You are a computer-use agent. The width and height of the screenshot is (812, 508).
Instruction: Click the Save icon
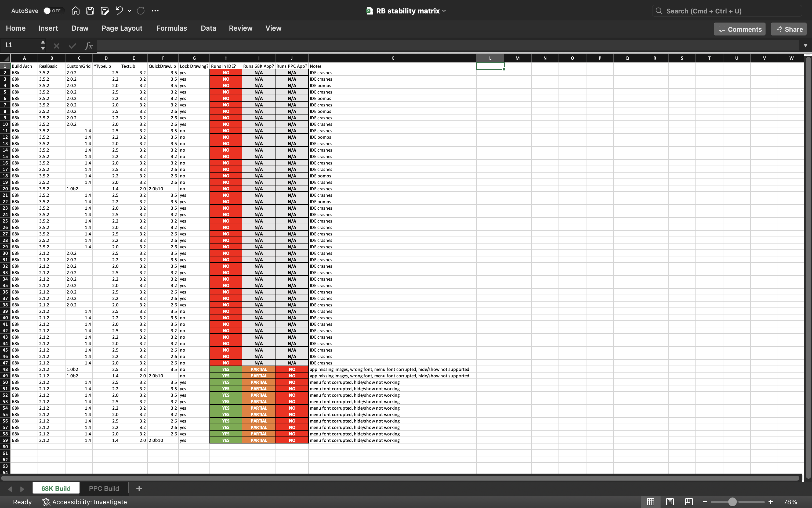90,11
